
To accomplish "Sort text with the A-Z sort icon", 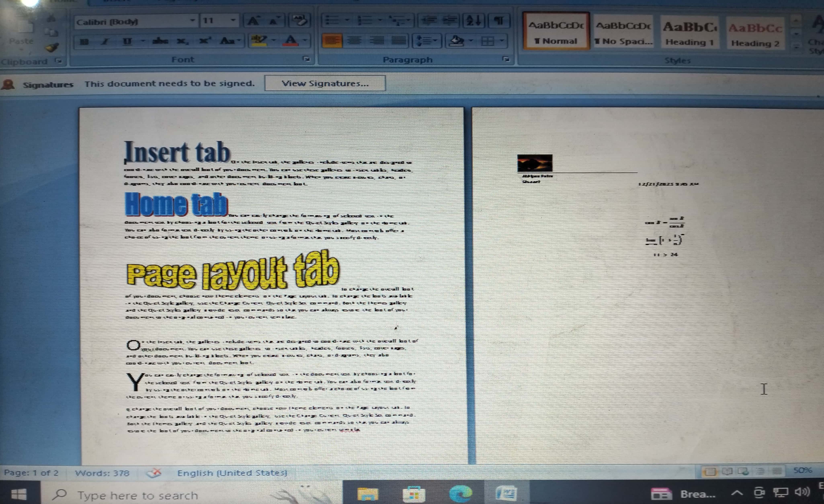I will click(x=473, y=21).
